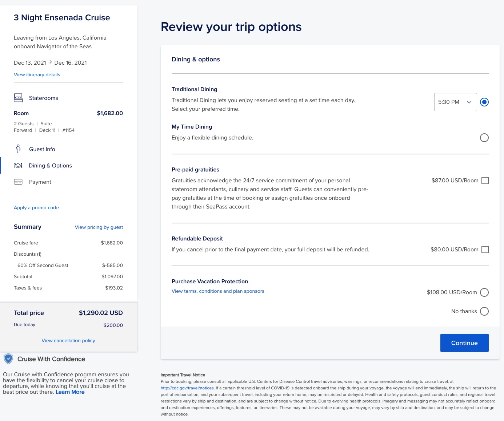Open the cdc.gov/travel/notices link
Image resolution: width=504 pixels, height=421 pixels.
click(187, 388)
